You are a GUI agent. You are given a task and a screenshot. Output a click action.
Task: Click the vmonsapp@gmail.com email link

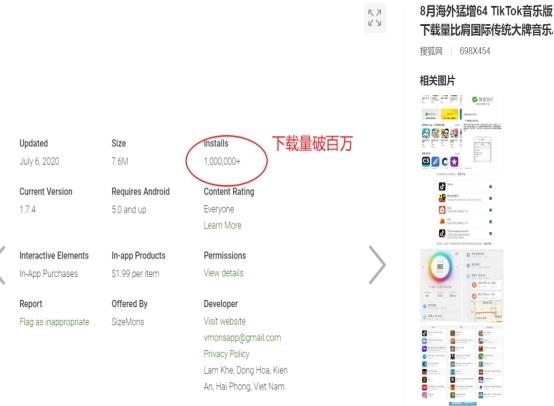tap(242, 338)
